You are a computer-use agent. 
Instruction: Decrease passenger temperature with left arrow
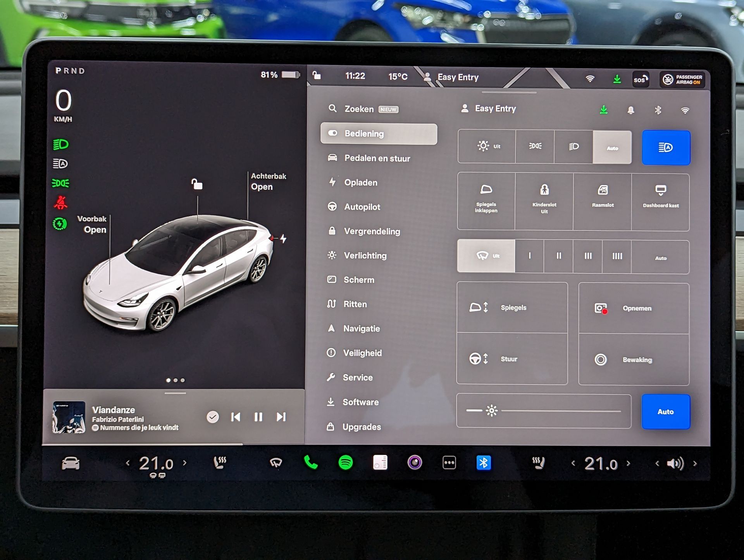(x=573, y=463)
